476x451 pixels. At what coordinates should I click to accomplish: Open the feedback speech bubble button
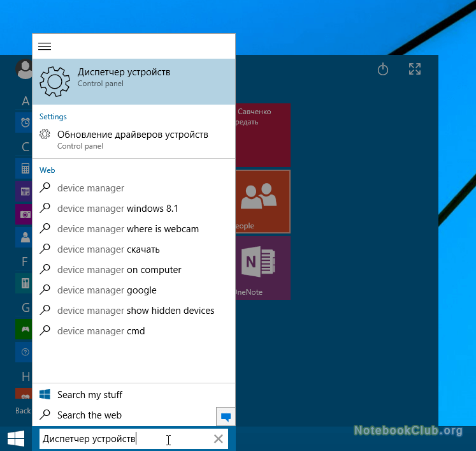pos(226,417)
